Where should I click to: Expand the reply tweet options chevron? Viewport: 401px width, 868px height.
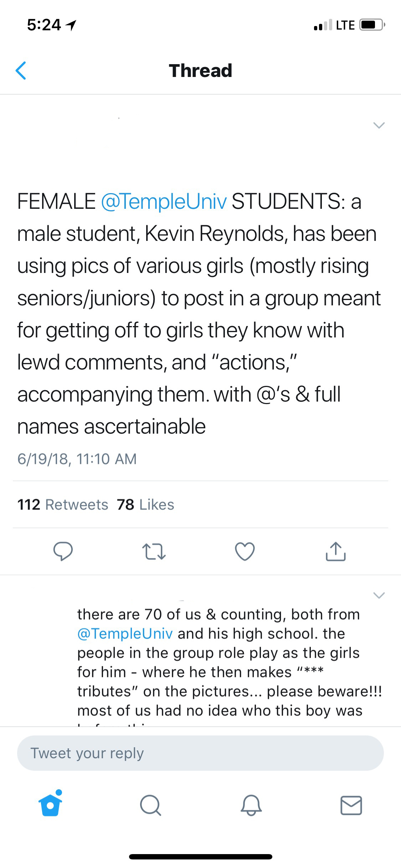pos(379,595)
